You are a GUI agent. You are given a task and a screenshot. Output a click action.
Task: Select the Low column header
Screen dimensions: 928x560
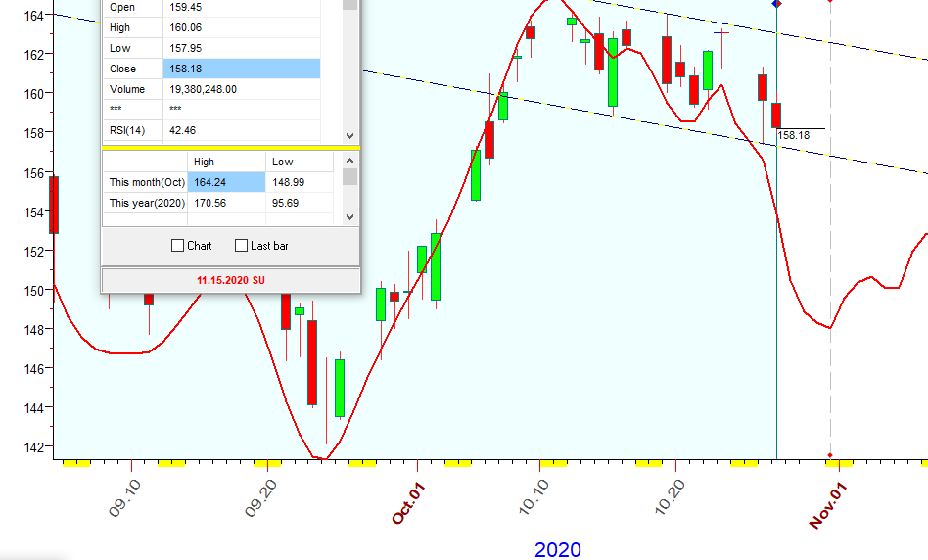pyautogui.click(x=299, y=162)
